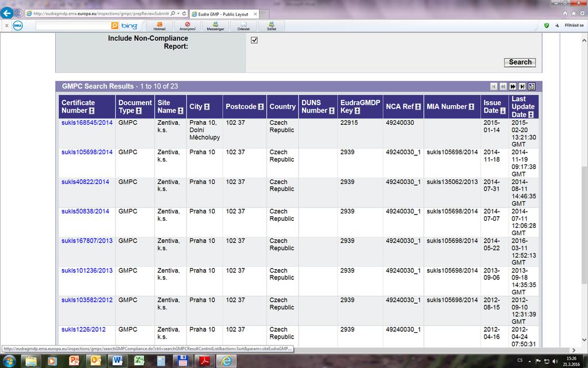The height and width of the screenshot is (368, 588).
Task: Open Excel from taskbar
Action: 140,361
